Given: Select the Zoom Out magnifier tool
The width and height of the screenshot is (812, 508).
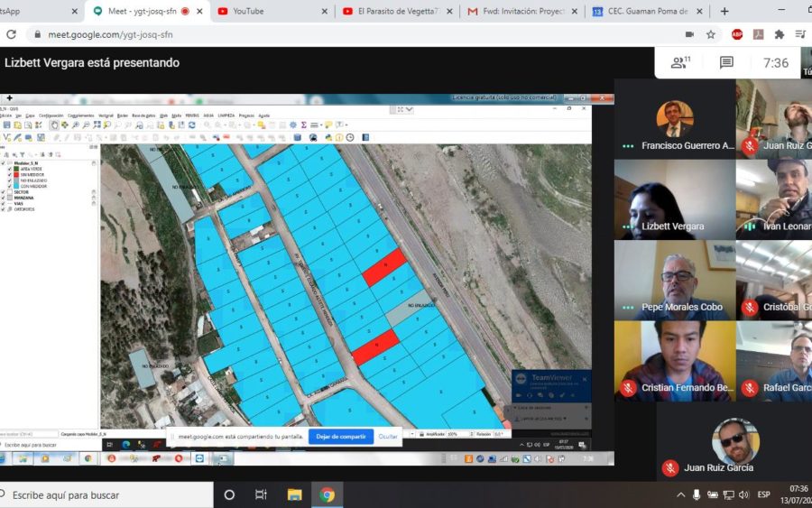Looking at the screenshot, I should 86,125.
